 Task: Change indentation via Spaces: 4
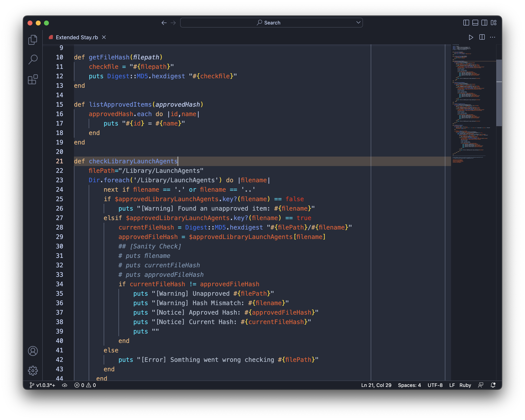[x=409, y=385]
